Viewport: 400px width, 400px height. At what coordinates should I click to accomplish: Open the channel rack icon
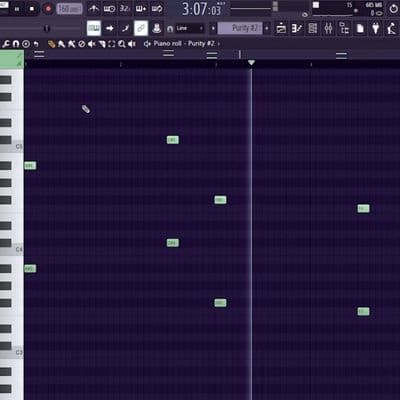[x=313, y=28]
